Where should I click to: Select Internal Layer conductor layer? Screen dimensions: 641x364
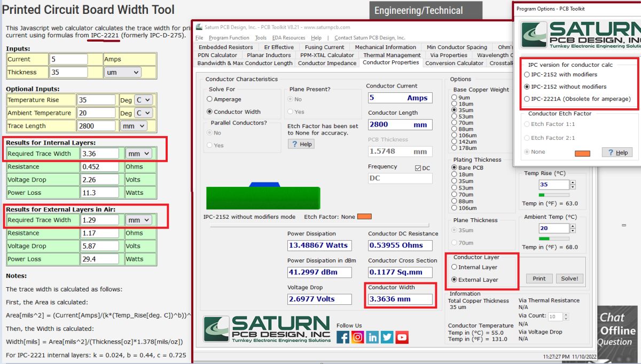tap(455, 267)
